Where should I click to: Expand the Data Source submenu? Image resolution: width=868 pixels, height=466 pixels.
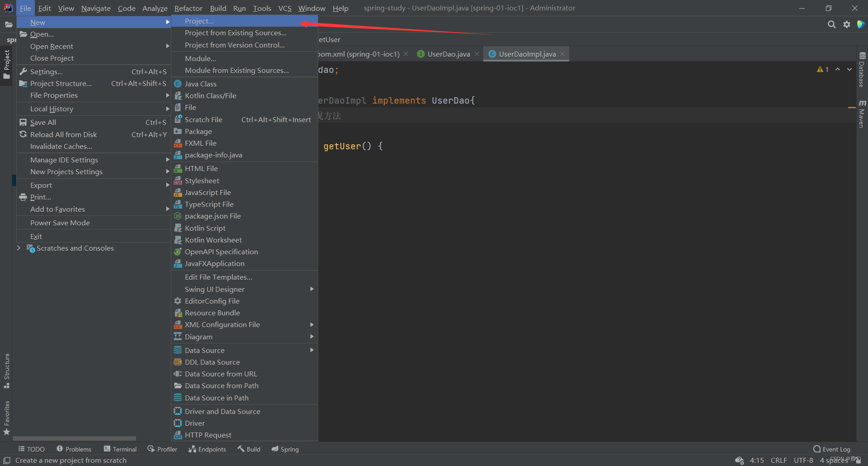[x=245, y=350]
